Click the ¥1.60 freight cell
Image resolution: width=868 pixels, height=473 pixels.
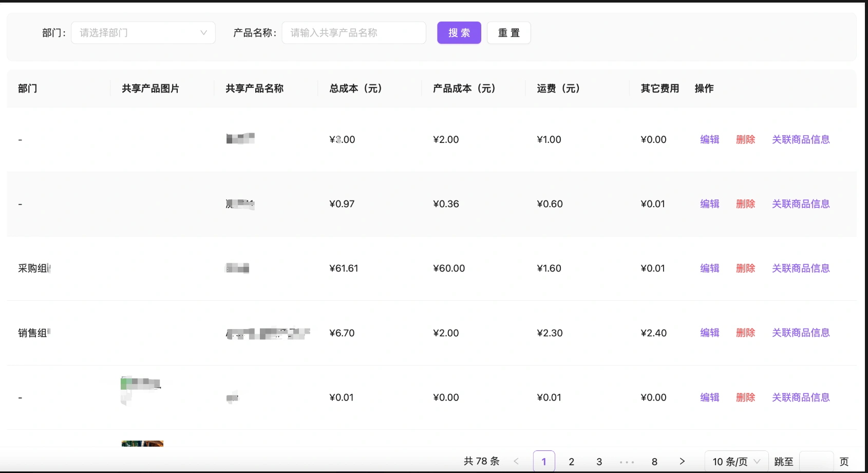549,268
